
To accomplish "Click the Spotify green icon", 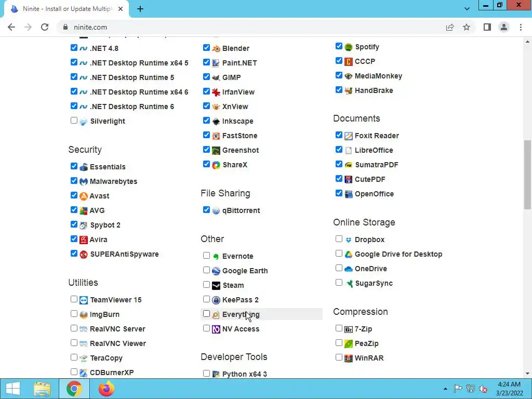I will click(349, 47).
